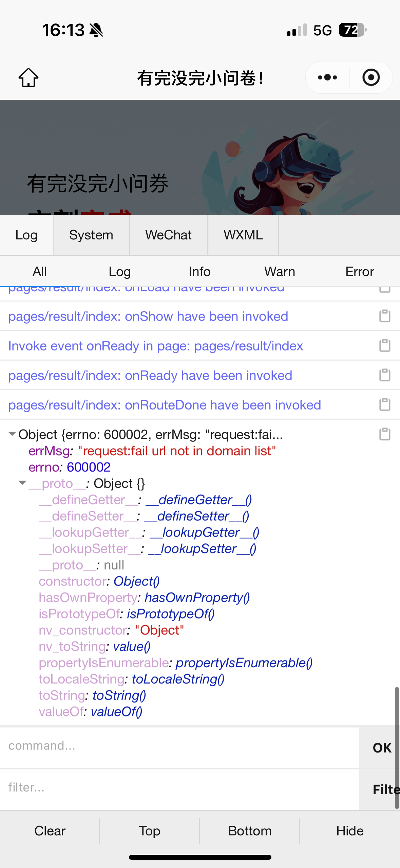The image size is (400, 868).
Task: Copy the Invoke event onReady log entry
Action: (385, 345)
